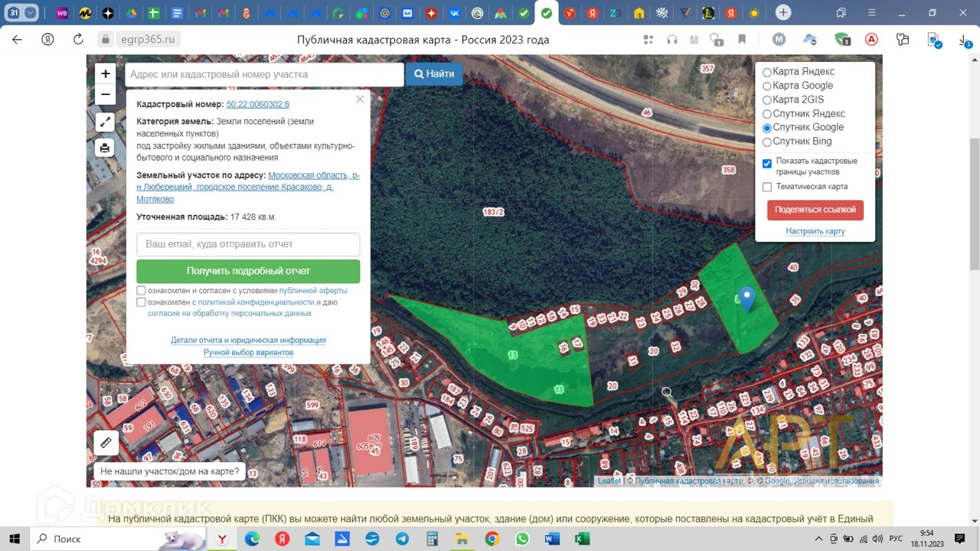Uncheck Показать кадастровые границы участков

coord(767,164)
